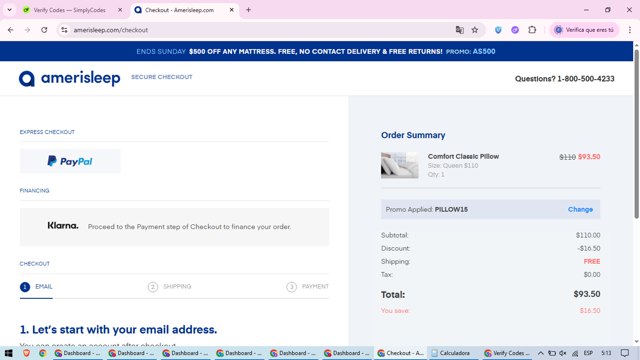The height and width of the screenshot is (360, 640).
Task: Click the battery tray icon
Action: coord(552,353)
